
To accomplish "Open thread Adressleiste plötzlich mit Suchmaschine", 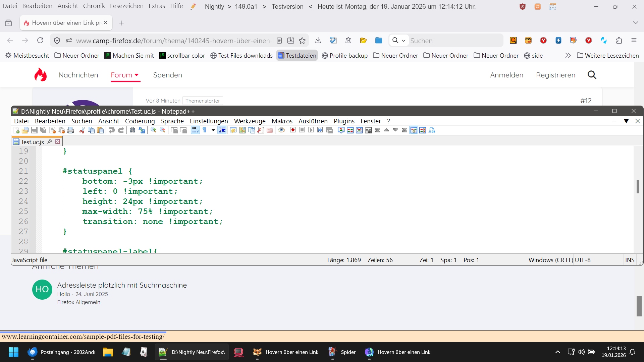I will [x=122, y=285].
